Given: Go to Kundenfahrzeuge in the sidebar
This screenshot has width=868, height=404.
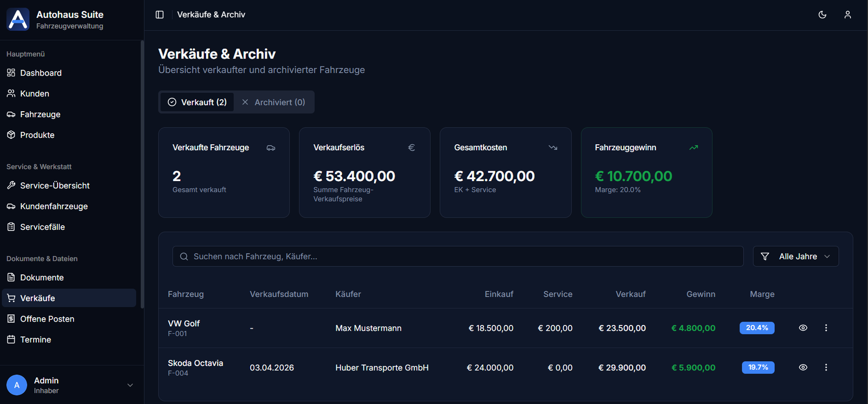Looking at the screenshot, I should (54, 206).
